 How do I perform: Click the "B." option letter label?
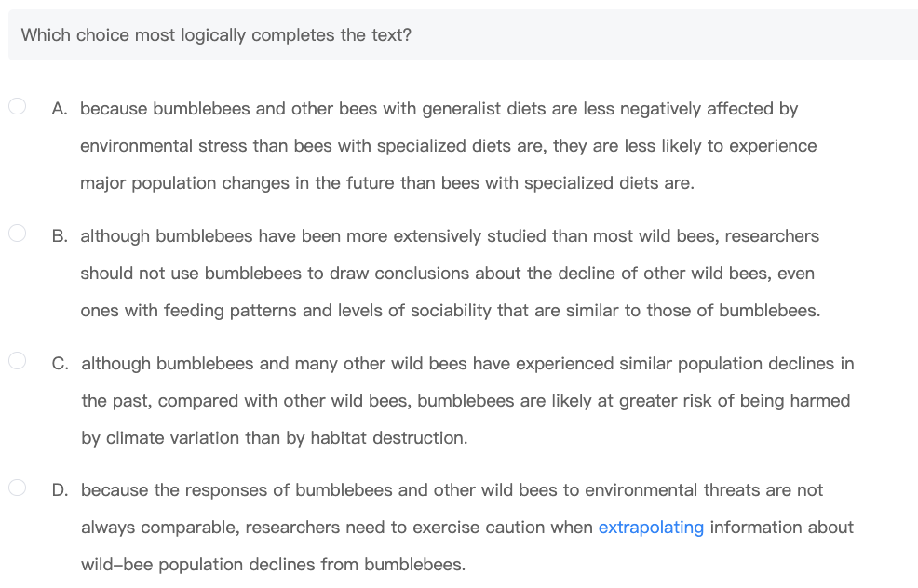point(60,236)
